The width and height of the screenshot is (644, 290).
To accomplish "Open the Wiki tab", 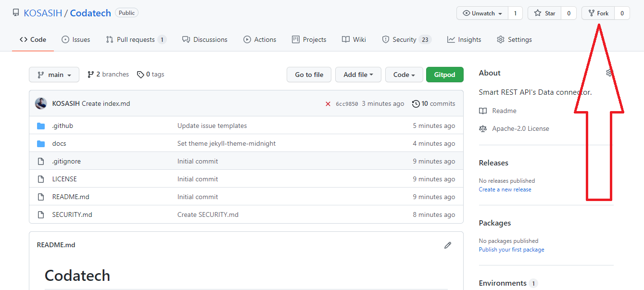I will click(354, 39).
